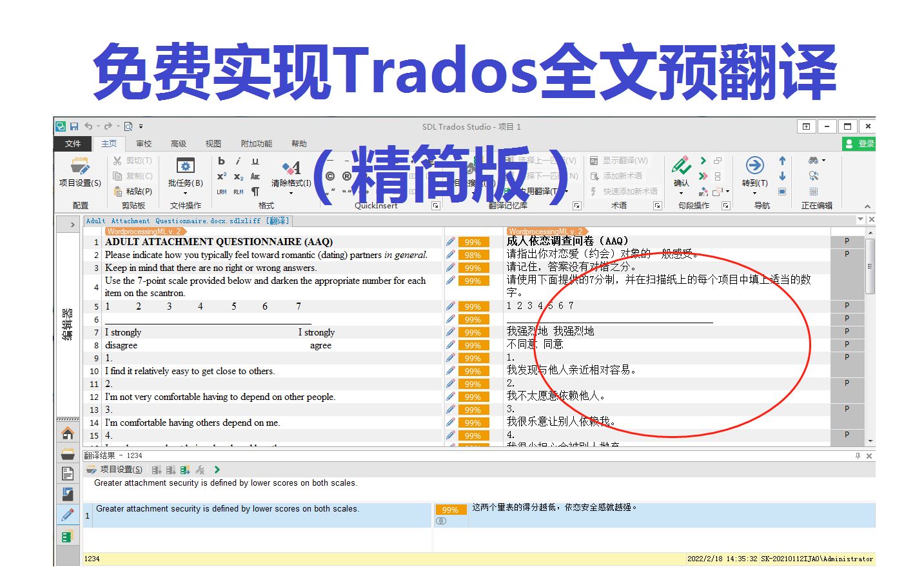The image size is (924, 578).
Task: Click the up arrow previous segment icon
Action: point(782,161)
